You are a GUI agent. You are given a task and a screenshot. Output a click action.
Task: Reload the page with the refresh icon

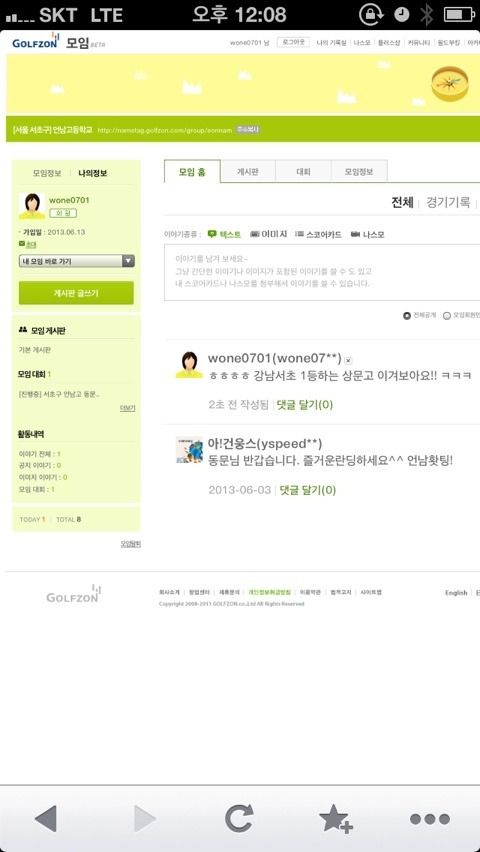tap(240, 818)
